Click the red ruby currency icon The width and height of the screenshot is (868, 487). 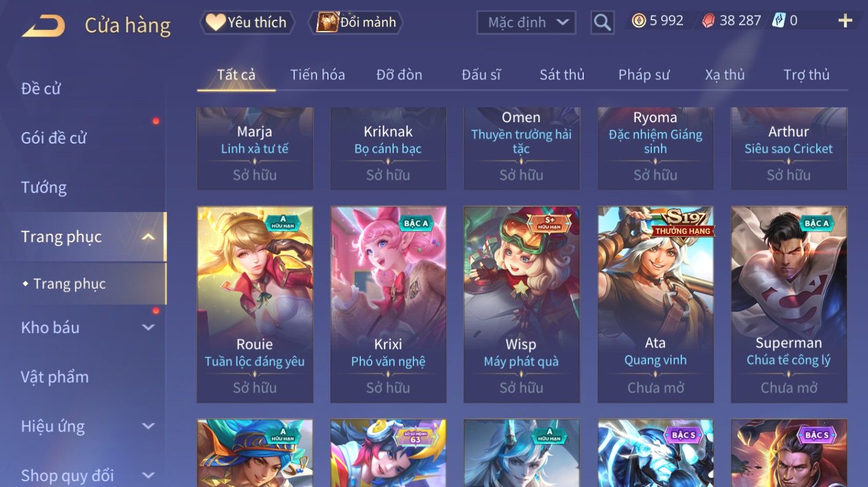[708, 21]
